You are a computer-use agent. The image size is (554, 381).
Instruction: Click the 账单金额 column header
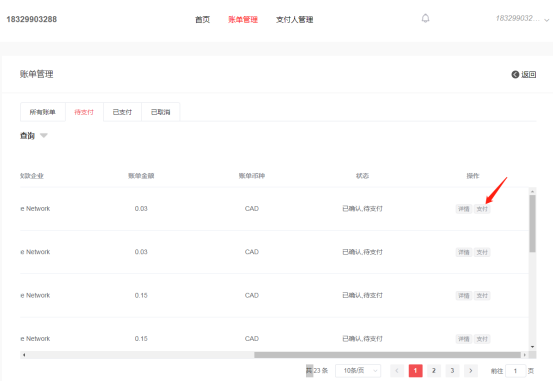coord(141,176)
